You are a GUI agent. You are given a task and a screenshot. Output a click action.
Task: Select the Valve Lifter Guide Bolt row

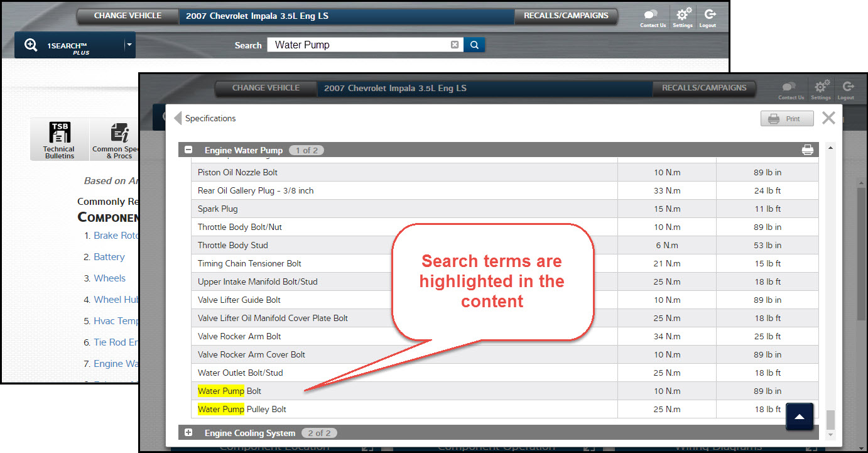tap(504, 300)
